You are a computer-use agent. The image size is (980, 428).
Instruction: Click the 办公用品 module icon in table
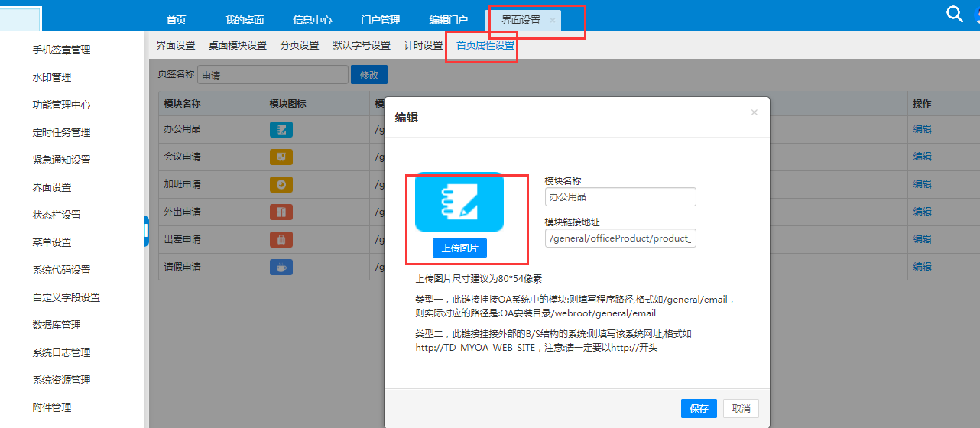tap(281, 129)
